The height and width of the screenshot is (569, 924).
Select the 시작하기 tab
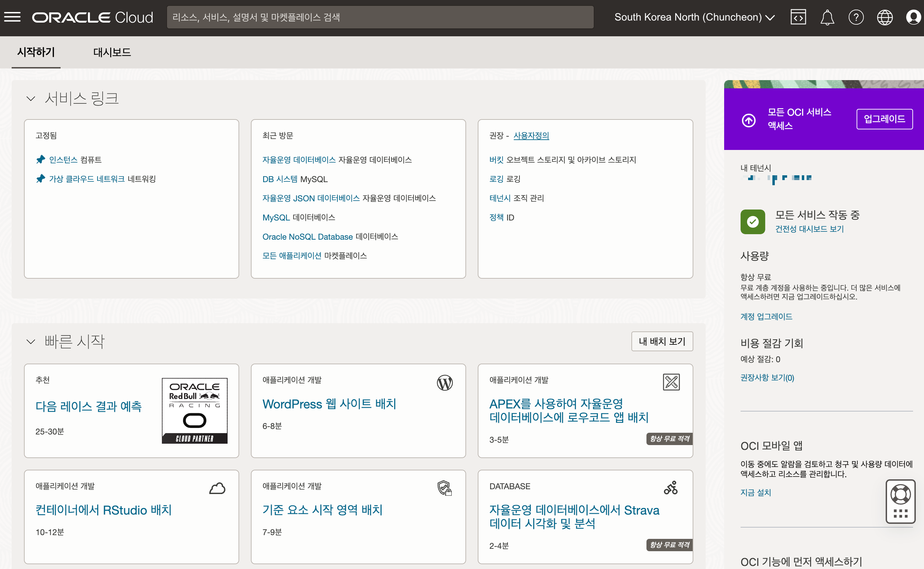pos(36,52)
